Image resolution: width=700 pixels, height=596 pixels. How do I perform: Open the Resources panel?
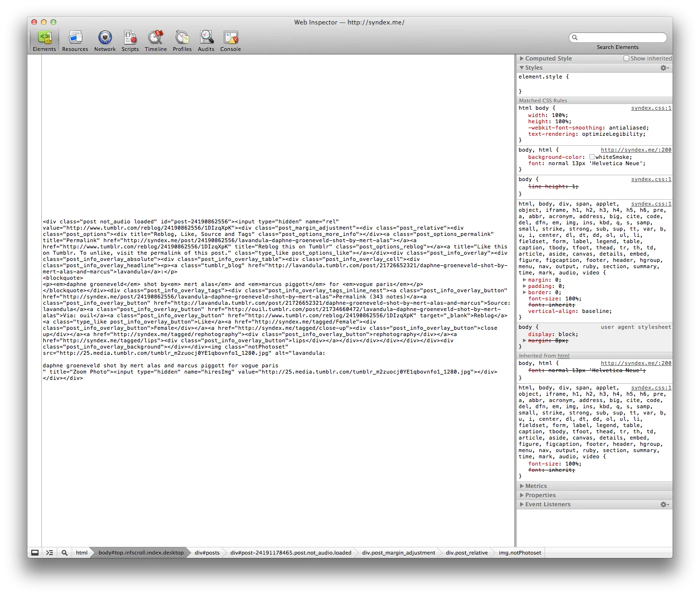(x=75, y=41)
